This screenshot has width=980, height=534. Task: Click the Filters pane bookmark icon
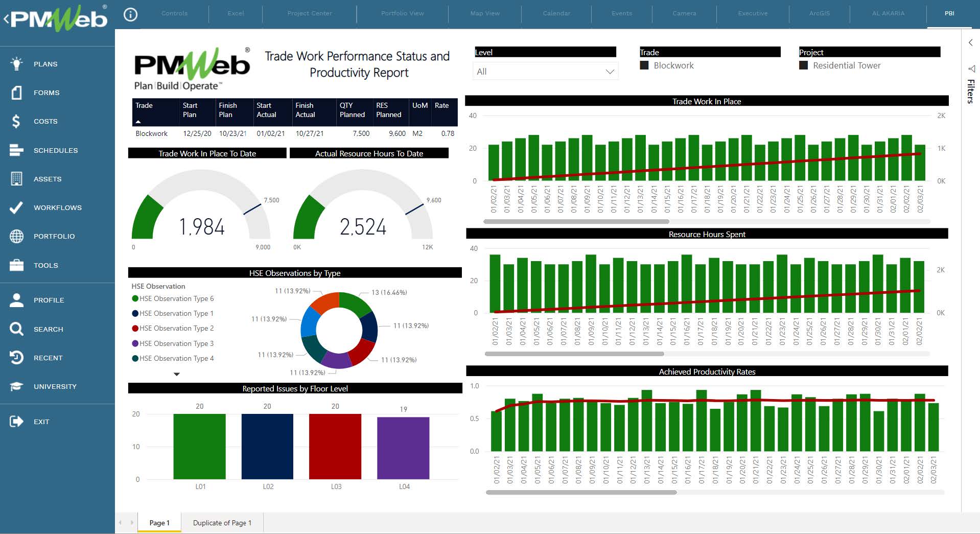971,68
